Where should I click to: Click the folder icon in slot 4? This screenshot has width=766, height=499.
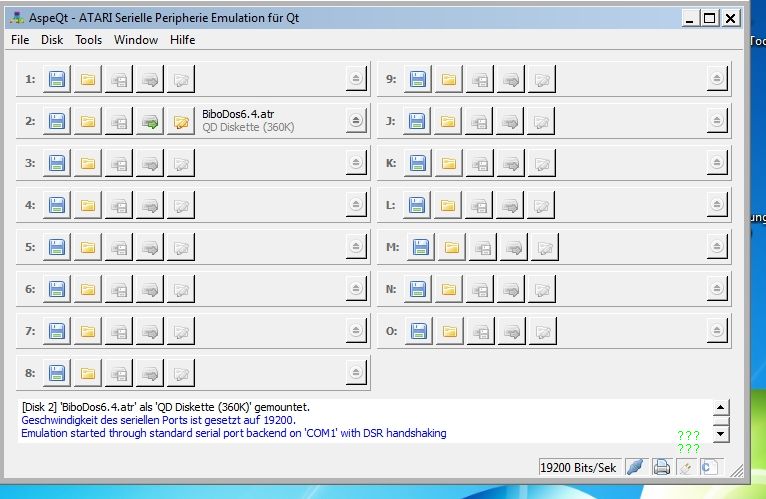click(88, 205)
